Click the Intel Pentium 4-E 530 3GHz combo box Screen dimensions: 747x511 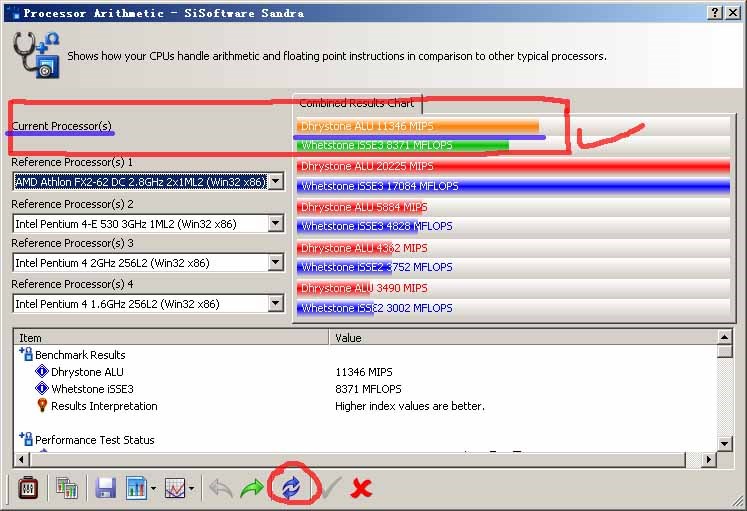[149, 223]
